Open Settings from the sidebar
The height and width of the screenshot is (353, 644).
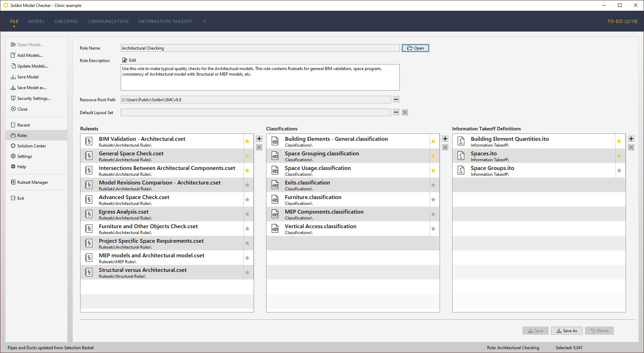21,156
